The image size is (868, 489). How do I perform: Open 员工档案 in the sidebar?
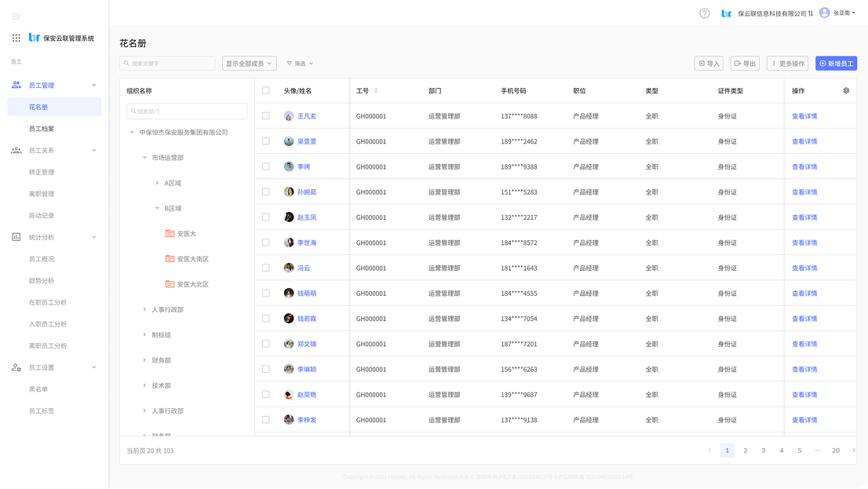click(42, 129)
